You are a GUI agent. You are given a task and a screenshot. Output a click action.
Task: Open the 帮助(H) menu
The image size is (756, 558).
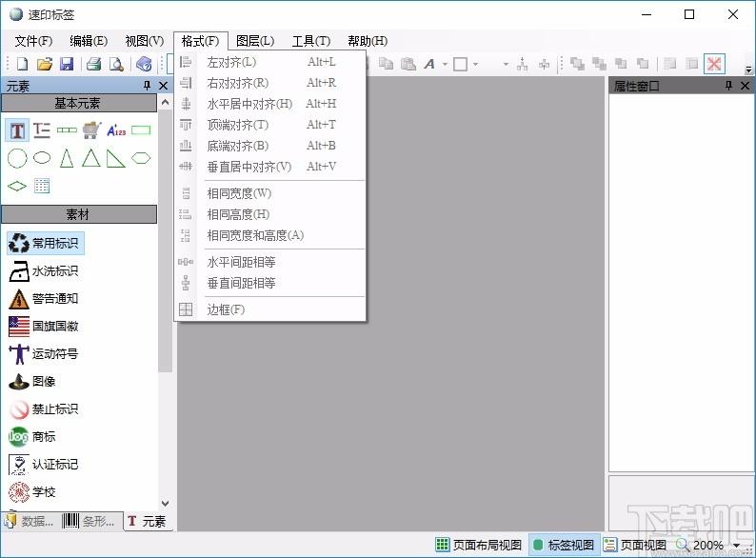pyautogui.click(x=368, y=42)
